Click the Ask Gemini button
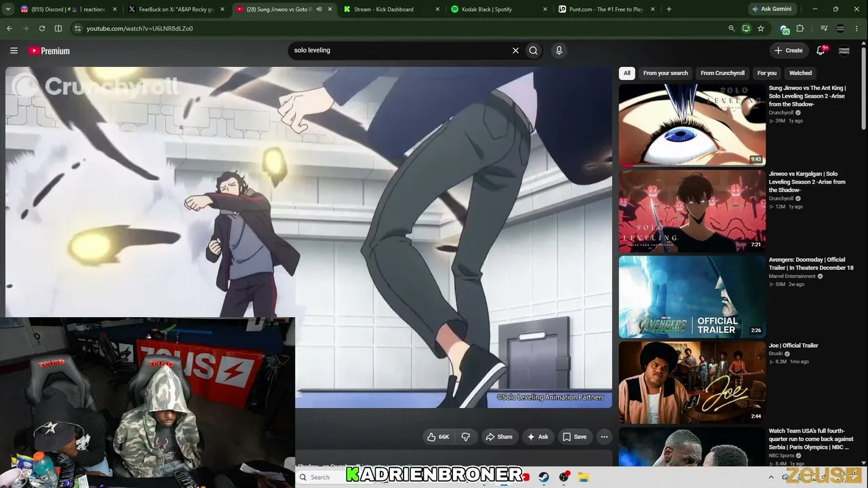868x488 pixels. pyautogui.click(x=771, y=9)
